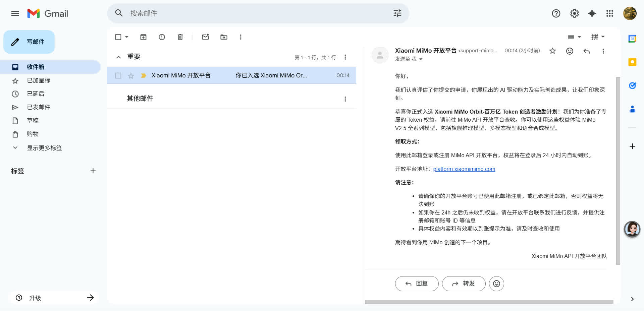Open toolbar more options menu

click(240, 37)
